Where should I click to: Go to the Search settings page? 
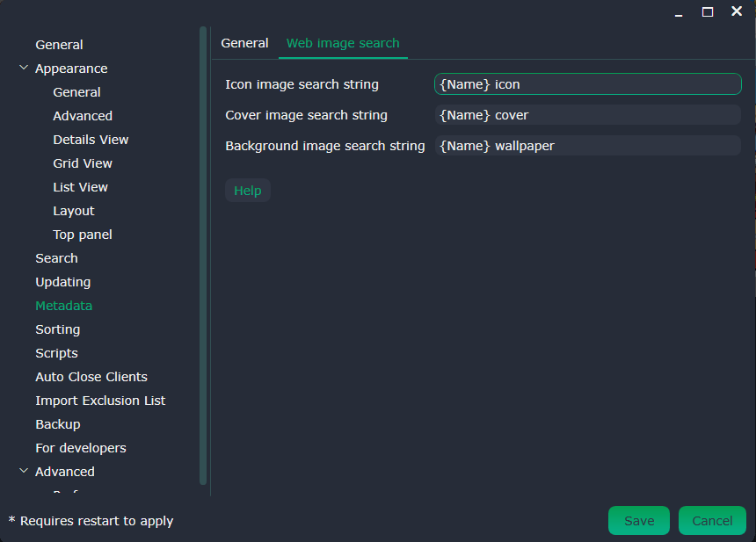[x=56, y=257]
